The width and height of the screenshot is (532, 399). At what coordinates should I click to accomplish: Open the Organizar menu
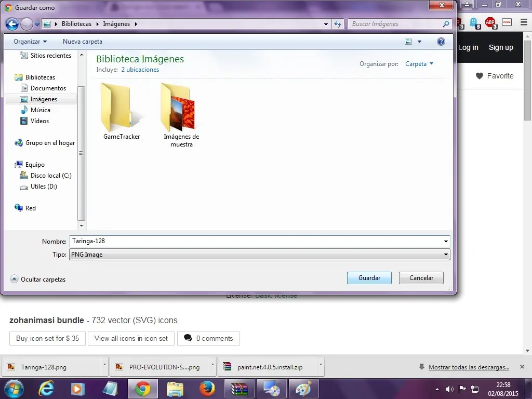tap(30, 42)
